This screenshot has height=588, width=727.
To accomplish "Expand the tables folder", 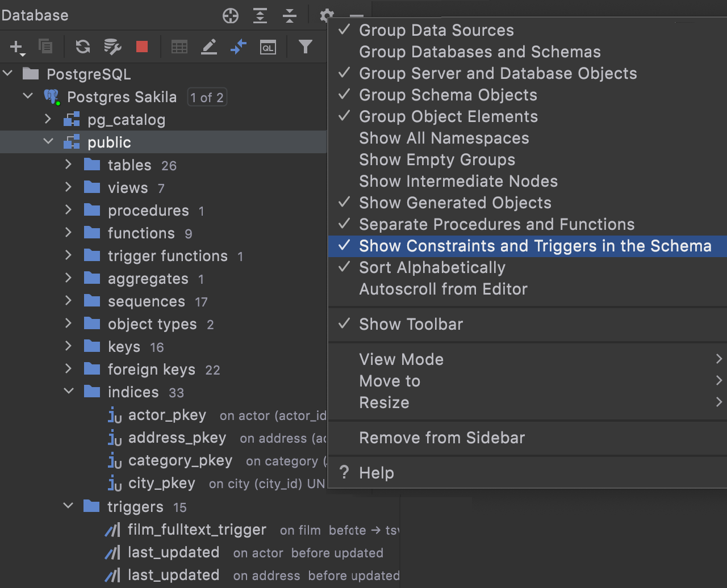I will pyautogui.click(x=69, y=165).
